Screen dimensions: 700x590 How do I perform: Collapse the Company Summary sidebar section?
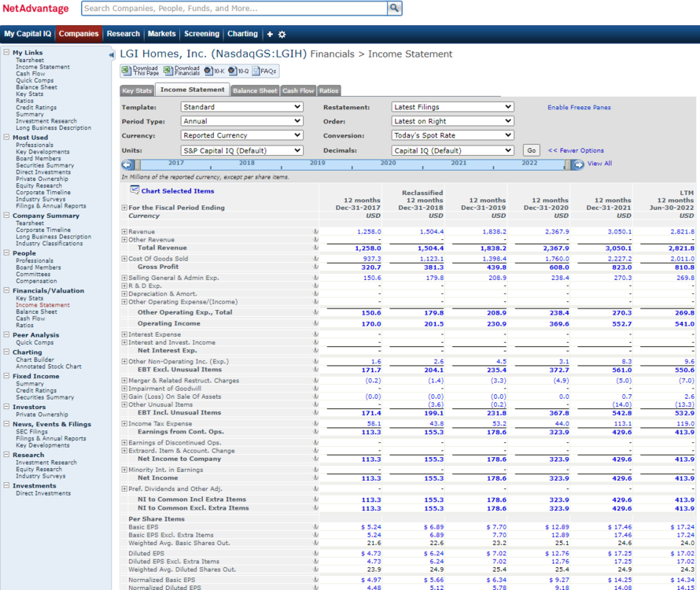pyautogui.click(x=7, y=216)
